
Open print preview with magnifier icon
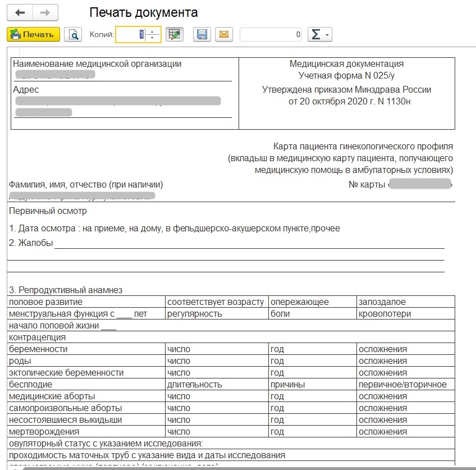point(72,35)
